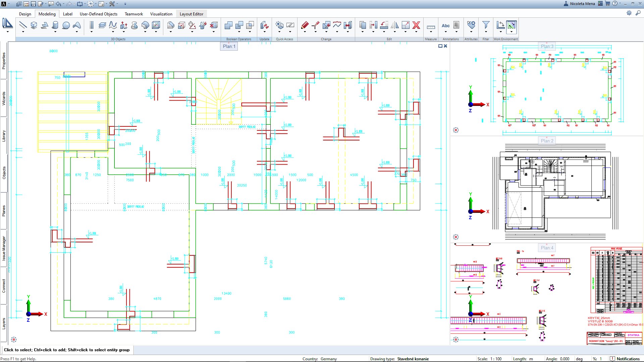Screen dimensions: 644x362
Task: Close the Plan:1 viewport with X icon
Action: point(445,46)
